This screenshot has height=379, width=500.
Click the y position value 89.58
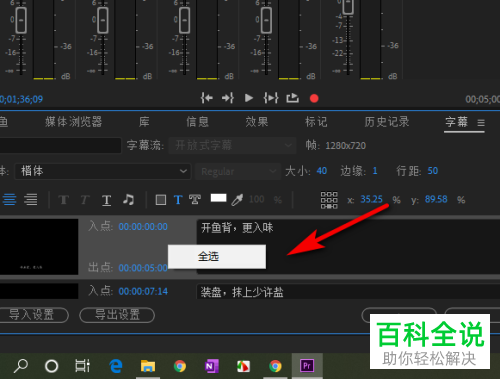click(436, 199)
